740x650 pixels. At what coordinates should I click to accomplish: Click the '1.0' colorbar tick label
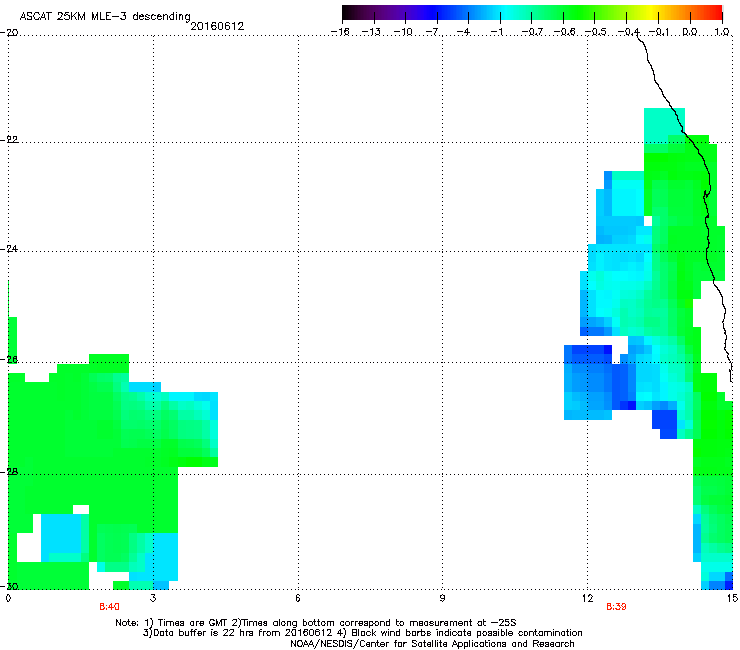(722, 32)
